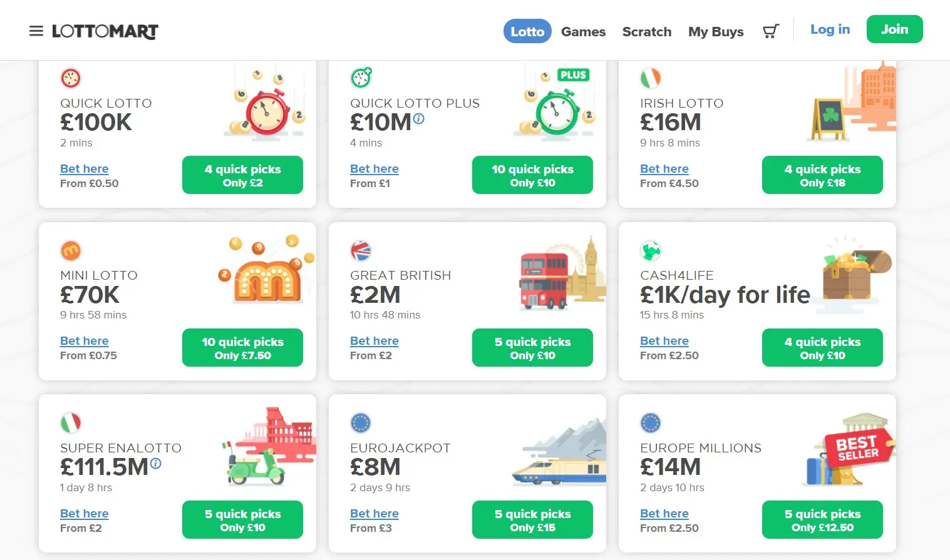Click the Italian flag icon for Super Enalotto
950x560 pixels.
[71, 423]
